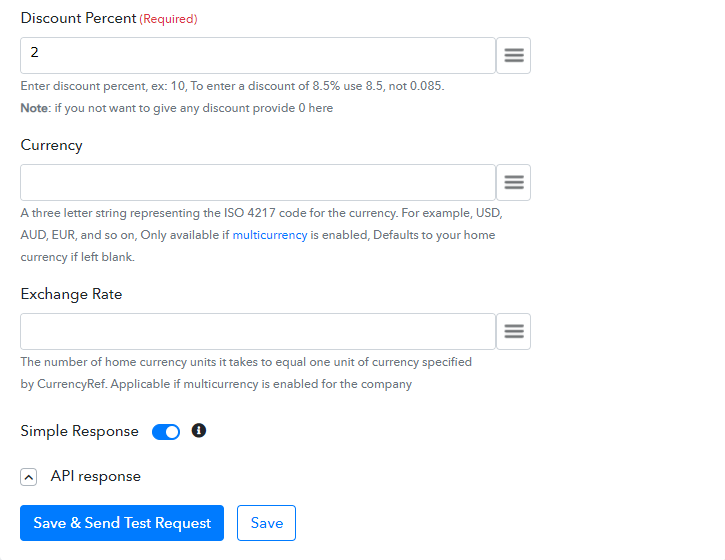Click the Simple Response label
Image resolution: width=725 pixels, height=560 pixels.
[x=80, y=431]
